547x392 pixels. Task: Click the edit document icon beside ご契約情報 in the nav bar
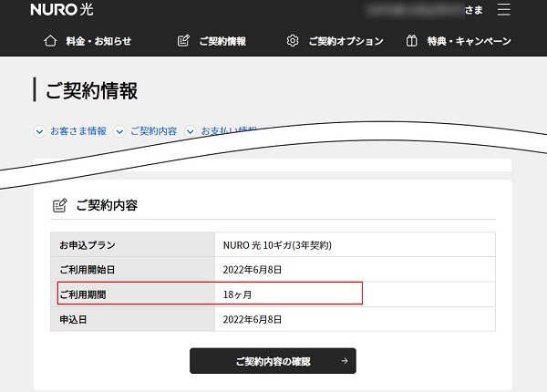point(183,41)
